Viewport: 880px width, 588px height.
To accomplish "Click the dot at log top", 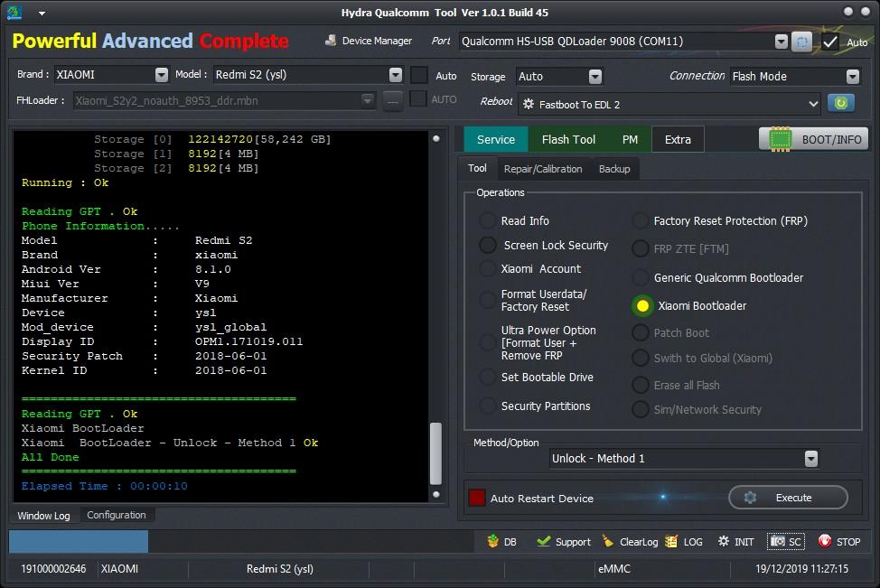I will pyautogui.click(x=436, y=138).
